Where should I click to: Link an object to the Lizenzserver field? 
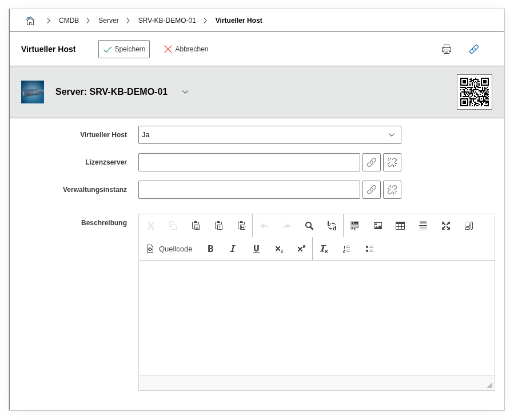coord(371,162)
